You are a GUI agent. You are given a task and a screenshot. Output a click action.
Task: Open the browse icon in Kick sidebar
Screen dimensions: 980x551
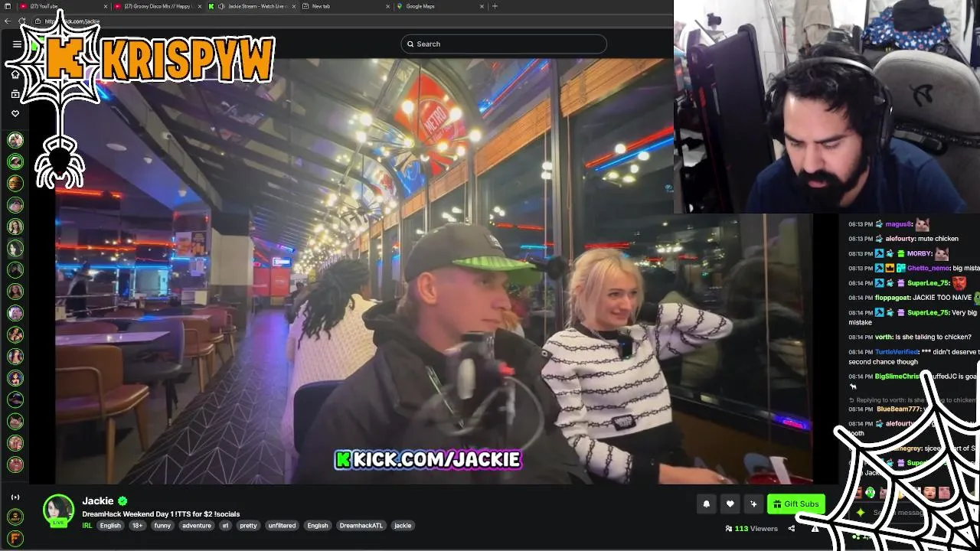pyautogui.click(x=15, y=94)
